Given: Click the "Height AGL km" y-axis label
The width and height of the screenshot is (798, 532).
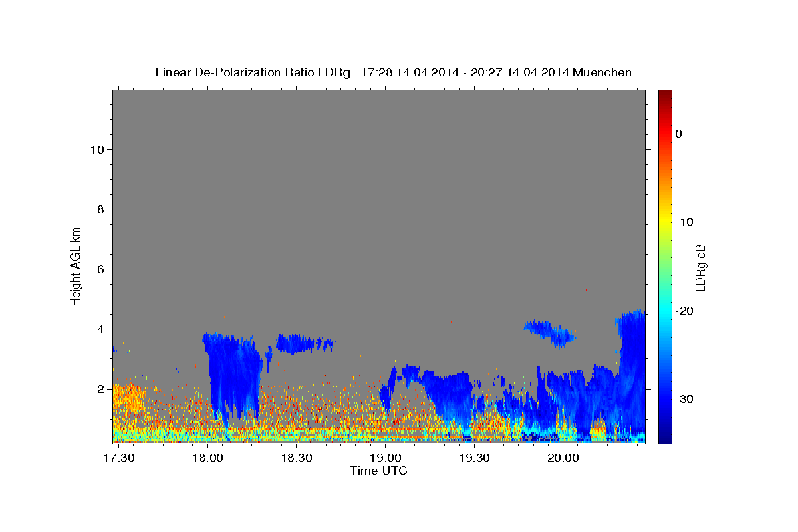Looking at the screenshot, I should click(x=76, y=265).
